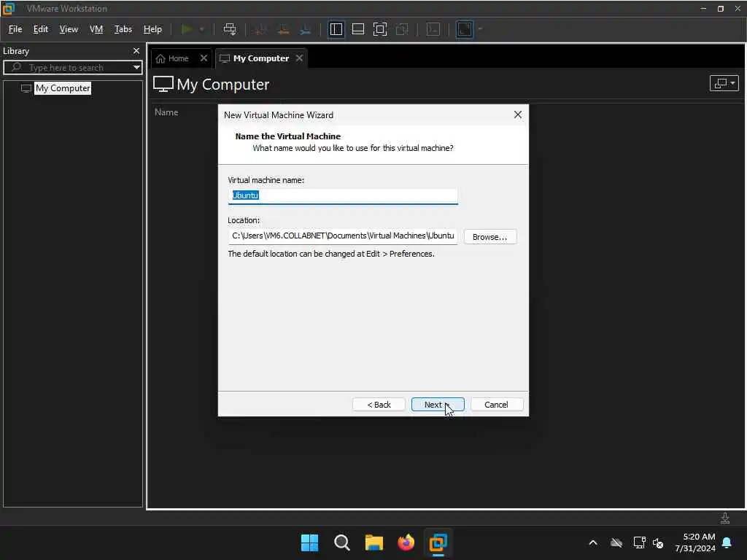Screen dimensions: 747x560
Task: Open the stretch display dropdown arrow
Action: coord(480,29)
